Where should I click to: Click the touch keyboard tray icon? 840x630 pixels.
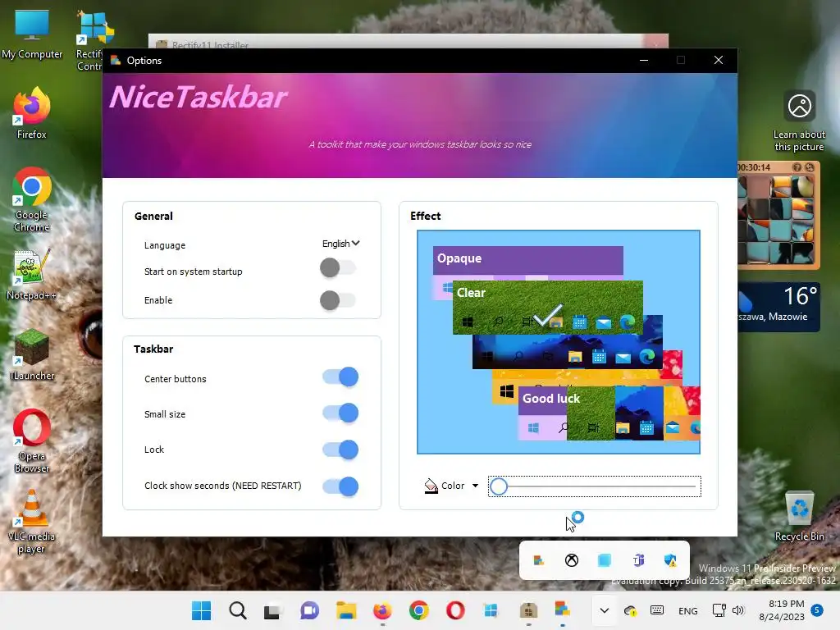tap(657, 610)
